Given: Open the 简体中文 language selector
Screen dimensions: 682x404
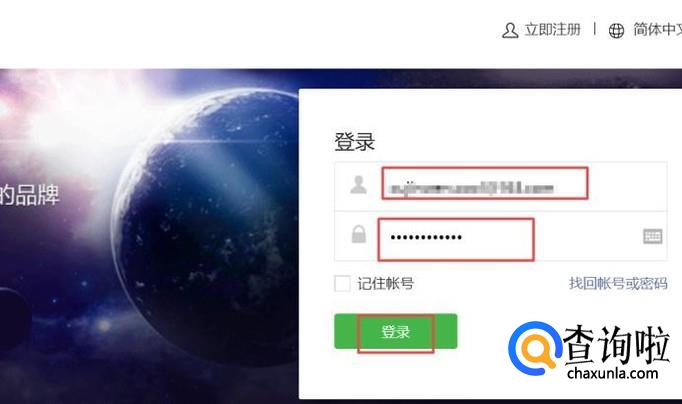Looking at the screenshot, I should click(657, 30).
